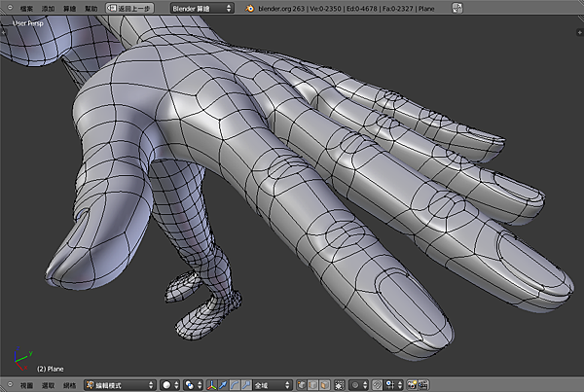The width and height of the screenshot is (584, 392).
Task: Open the 檔案 (File) menu
Action: point(26,8)
